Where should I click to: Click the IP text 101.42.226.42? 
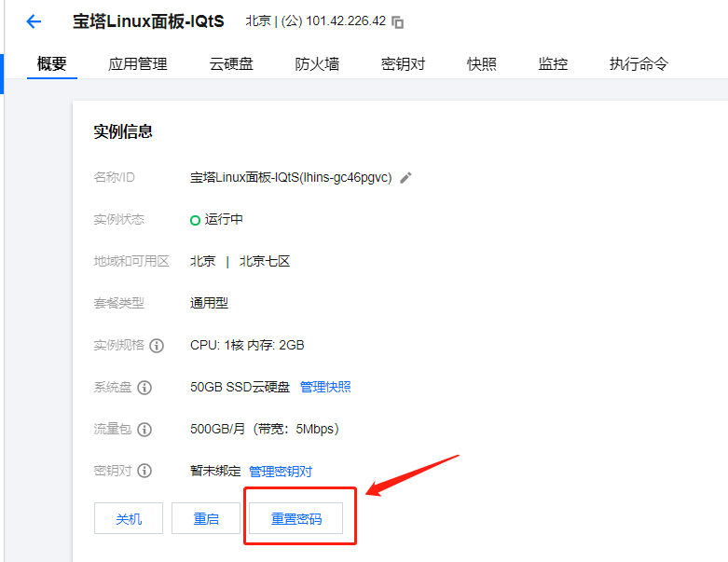pos(346,21)
